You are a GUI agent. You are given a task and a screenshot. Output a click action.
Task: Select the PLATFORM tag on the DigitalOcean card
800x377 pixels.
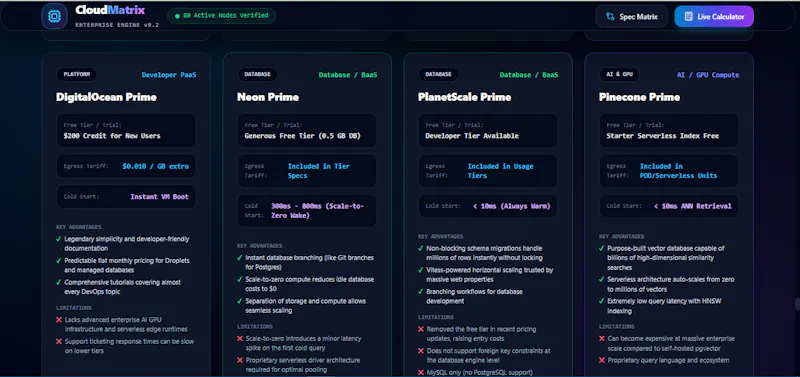pyautogui.click(x=77, y=74)
